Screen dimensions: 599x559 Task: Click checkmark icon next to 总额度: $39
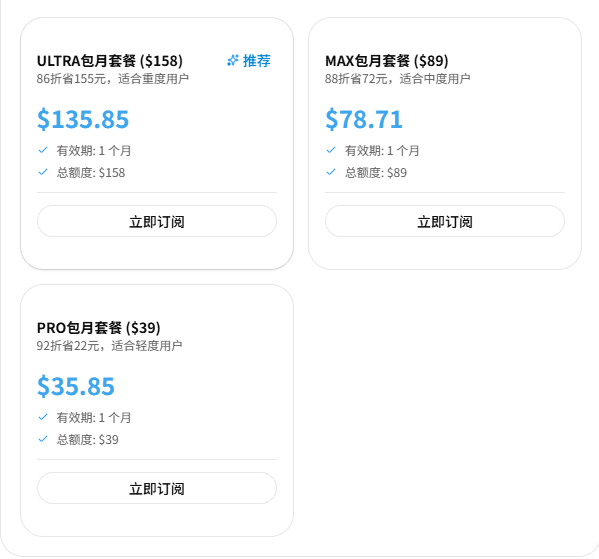pos(43,439)
